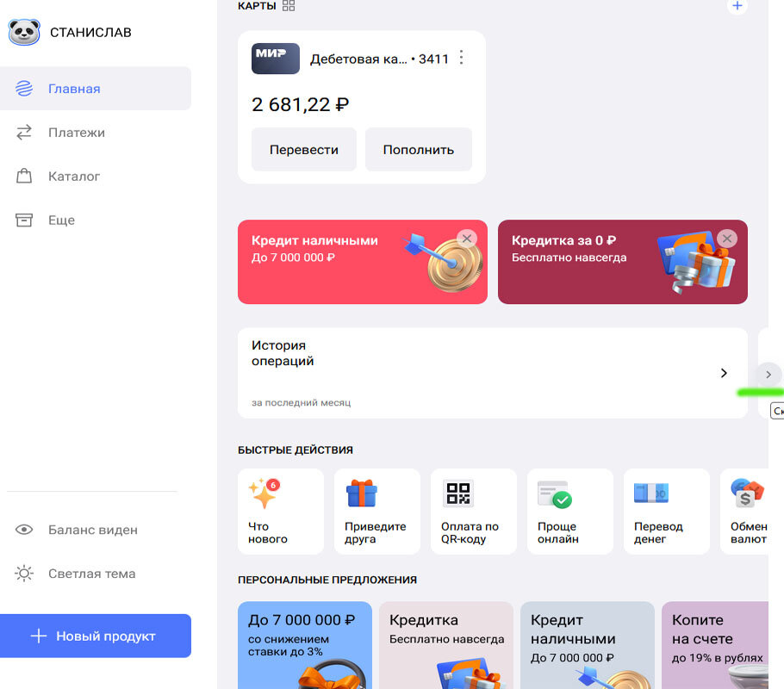Click the Каталог bag icon
Screen dimensions: 784x689
24,176
